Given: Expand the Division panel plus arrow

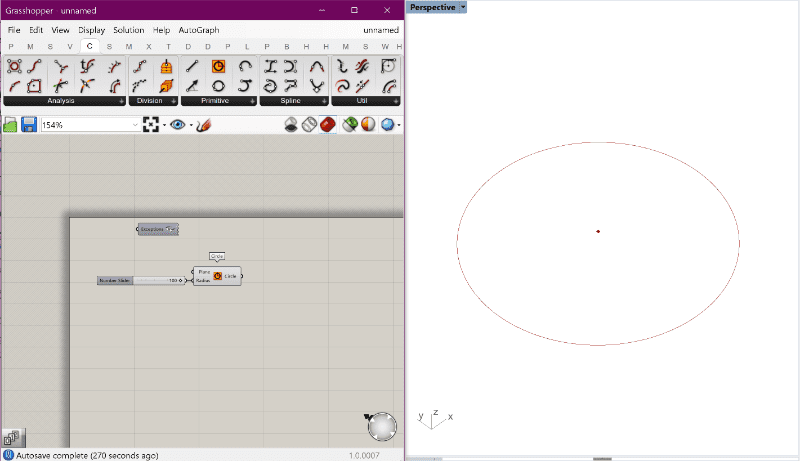Looking at the screenshot, I should (173, 101).
